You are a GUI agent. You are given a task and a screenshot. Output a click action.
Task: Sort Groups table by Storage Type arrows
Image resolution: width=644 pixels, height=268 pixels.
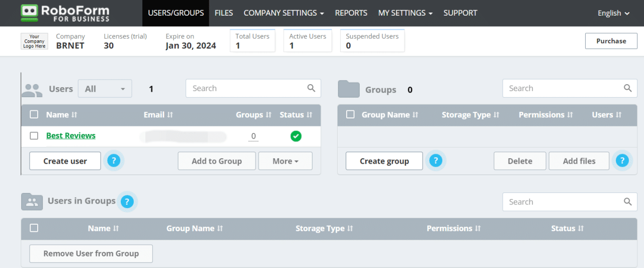[x=496, y=115]
